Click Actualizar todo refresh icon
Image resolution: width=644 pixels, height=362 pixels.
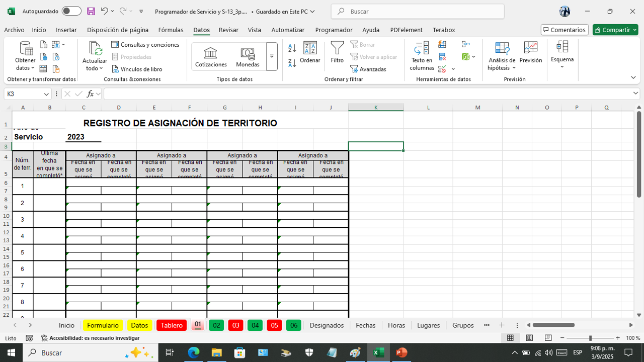click(95, 48)
